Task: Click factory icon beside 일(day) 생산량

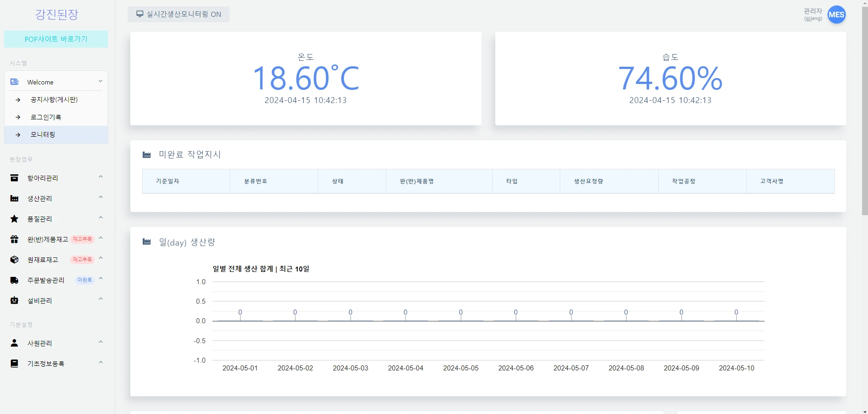Action: coord(147,241)
